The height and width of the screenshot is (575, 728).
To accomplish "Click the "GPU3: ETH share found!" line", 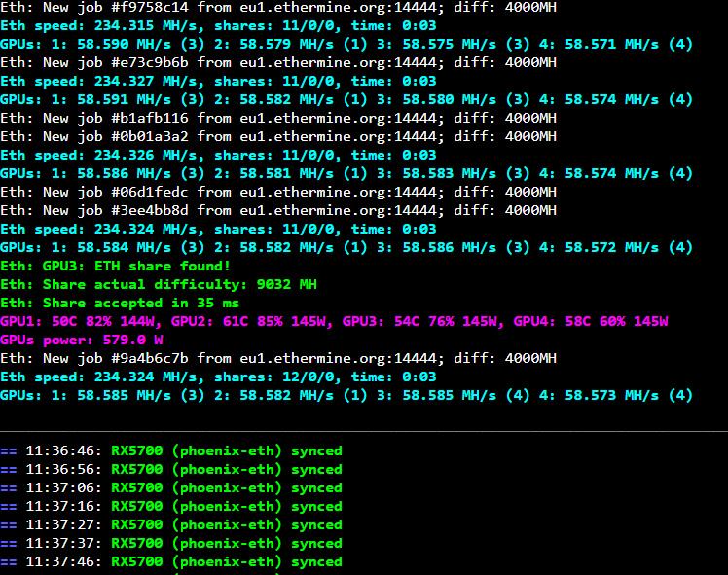I will [x=116, y=266].
